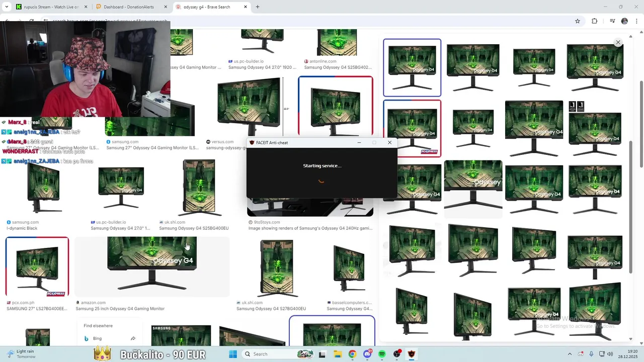Select the vertical monitor image from uk.shi.com S25BG400EU
The width and height of the screenshot is (644, 362).
pos(199,188)
